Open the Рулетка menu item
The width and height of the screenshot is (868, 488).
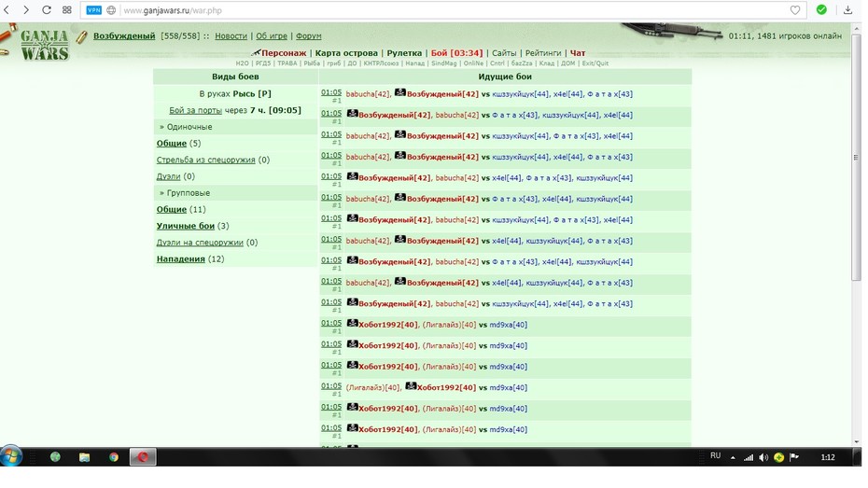click(404, 53)
